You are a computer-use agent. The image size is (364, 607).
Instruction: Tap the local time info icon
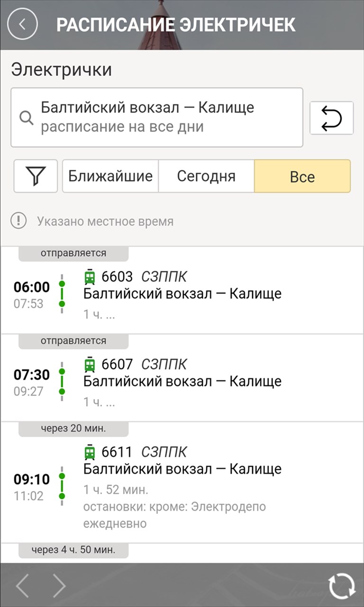[18, 221]
